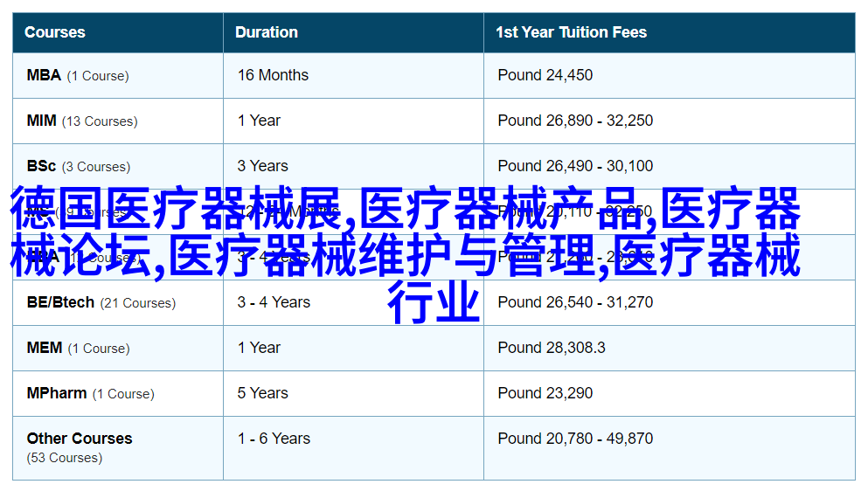Open the MIM course entry
868x498 pixels.
[x=41, y=121]
